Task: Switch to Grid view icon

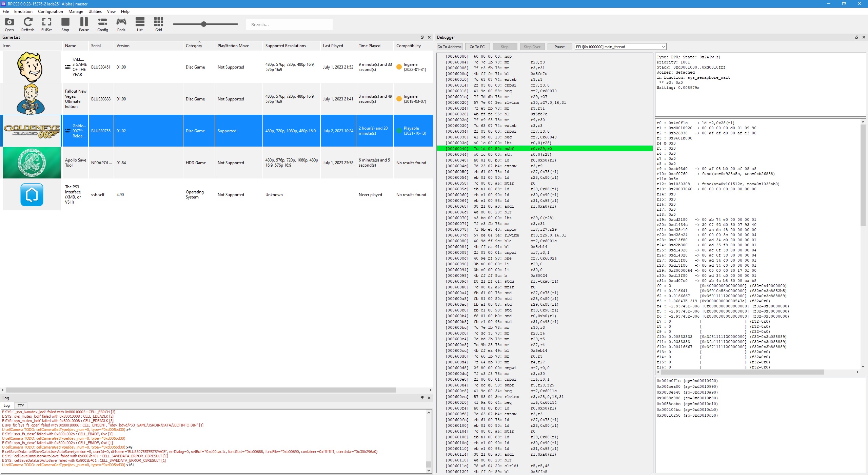Action: pyautogui.click(x=158, y=24)
